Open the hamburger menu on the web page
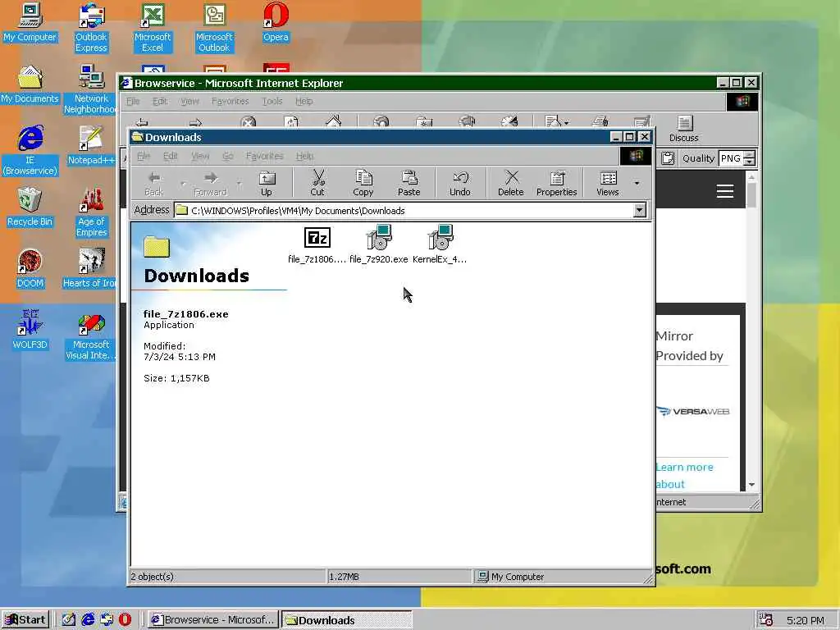Image resolution: width=840 pixels, height=630 pixels. coord(725,191)
